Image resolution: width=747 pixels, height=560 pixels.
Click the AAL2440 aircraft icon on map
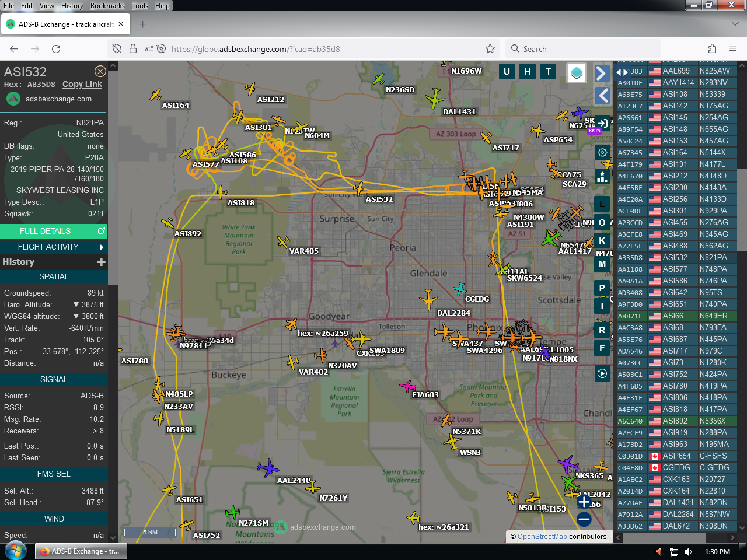click(x=268, y=467)
